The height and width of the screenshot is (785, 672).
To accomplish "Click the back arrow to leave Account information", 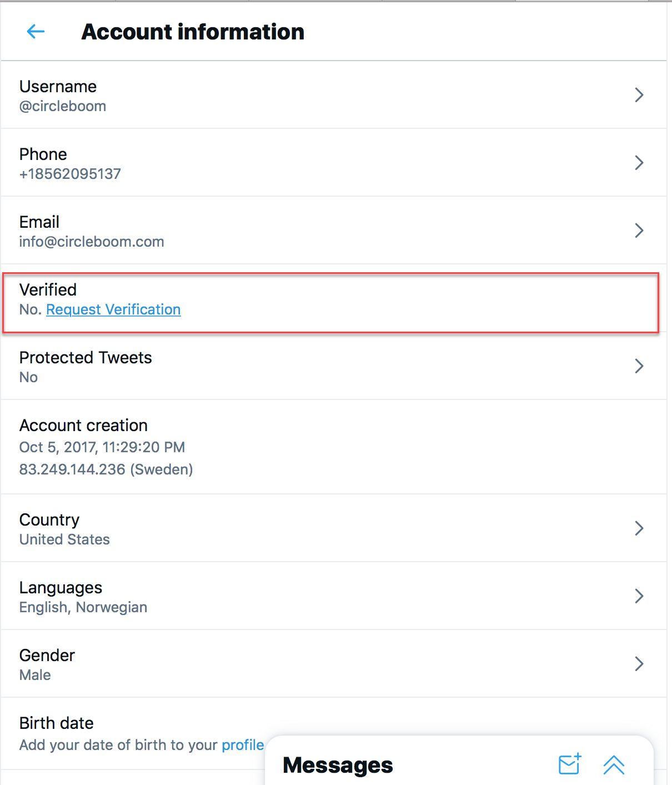I will point(35,32).
